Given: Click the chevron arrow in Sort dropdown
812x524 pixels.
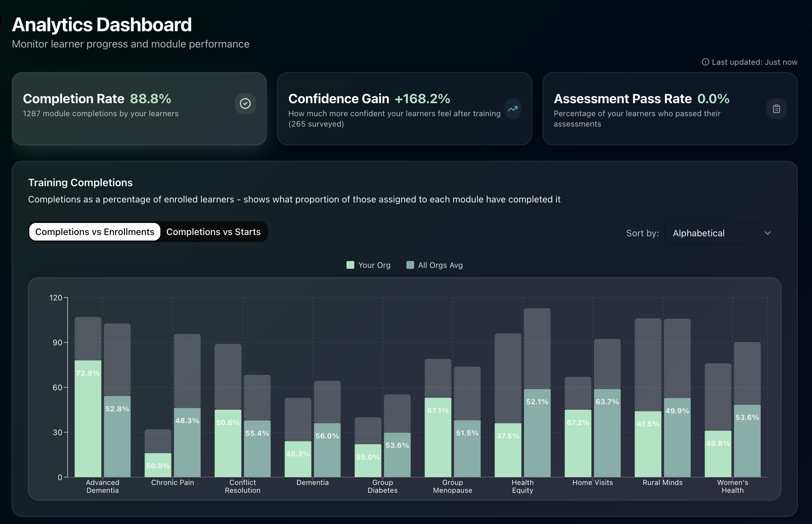Looking at the screenshot, I should pos(768,233).
